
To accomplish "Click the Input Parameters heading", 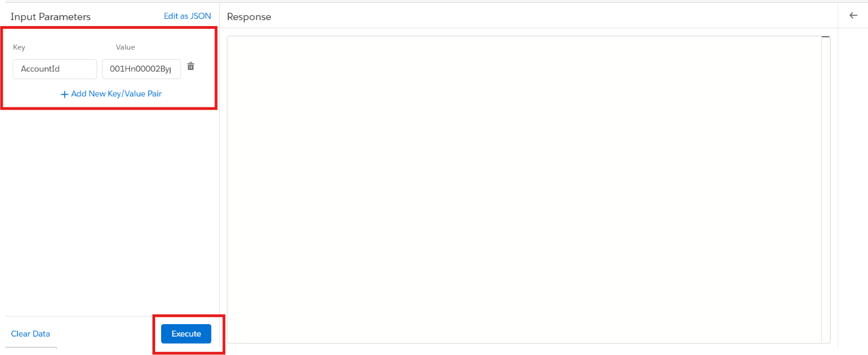I will [50, 17].
